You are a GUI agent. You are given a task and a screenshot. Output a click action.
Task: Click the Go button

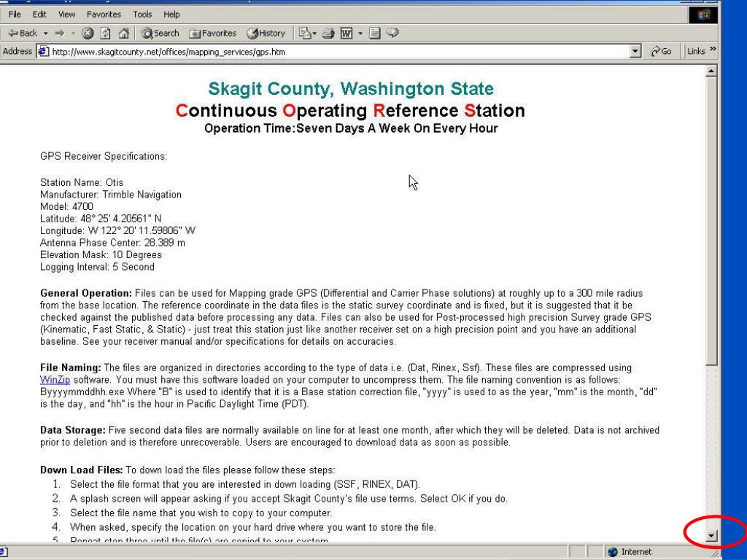(661, 52)
